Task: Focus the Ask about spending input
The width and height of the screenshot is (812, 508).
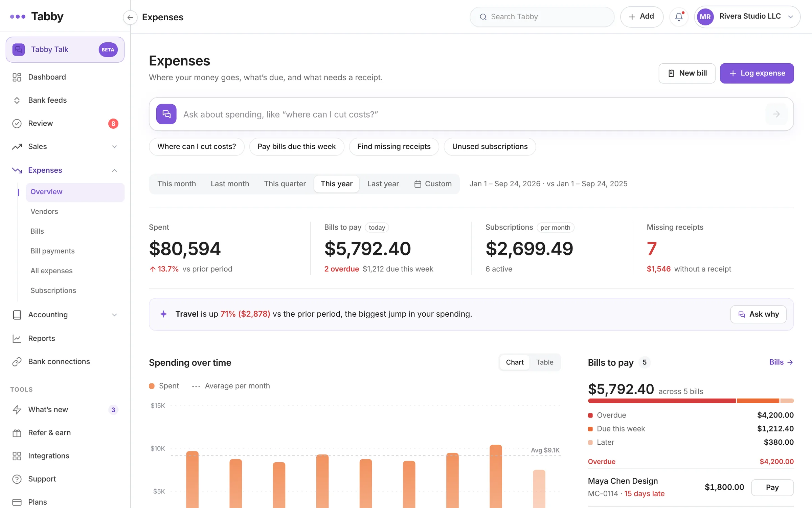Action: click(471, 114)
